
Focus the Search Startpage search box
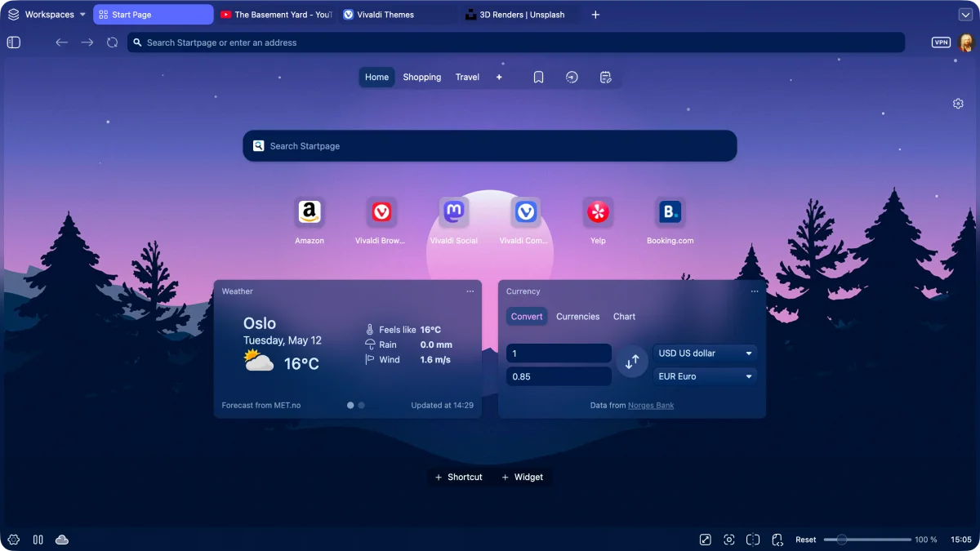pos(490,146)
